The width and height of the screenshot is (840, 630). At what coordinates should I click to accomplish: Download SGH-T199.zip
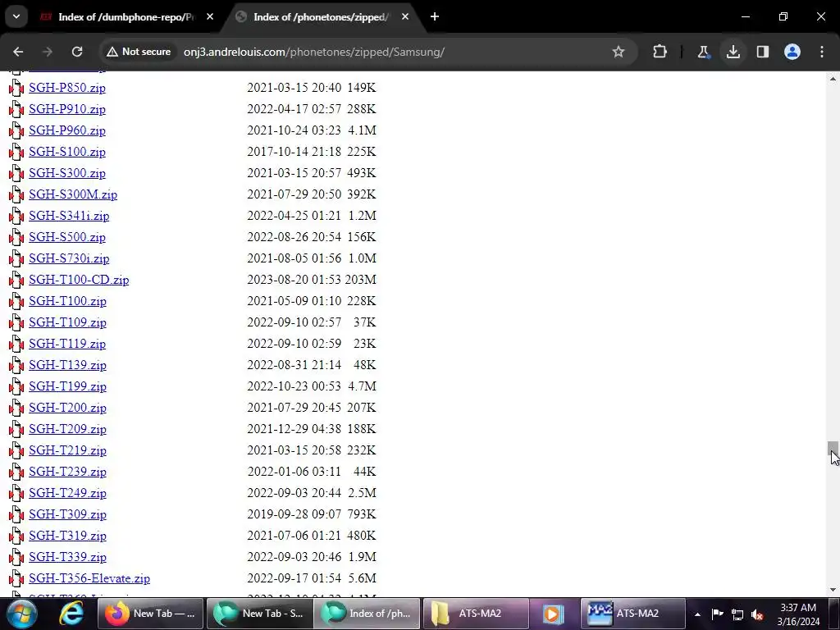(67, 386)
